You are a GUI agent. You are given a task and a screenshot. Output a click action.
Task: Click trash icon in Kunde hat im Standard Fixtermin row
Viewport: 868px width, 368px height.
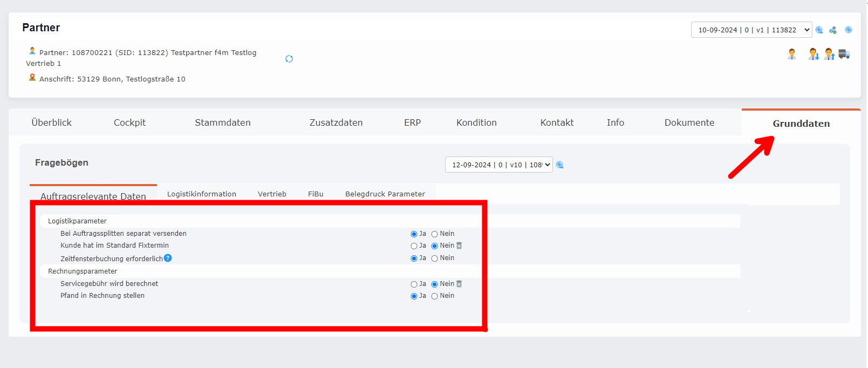(x=459, y=246)
